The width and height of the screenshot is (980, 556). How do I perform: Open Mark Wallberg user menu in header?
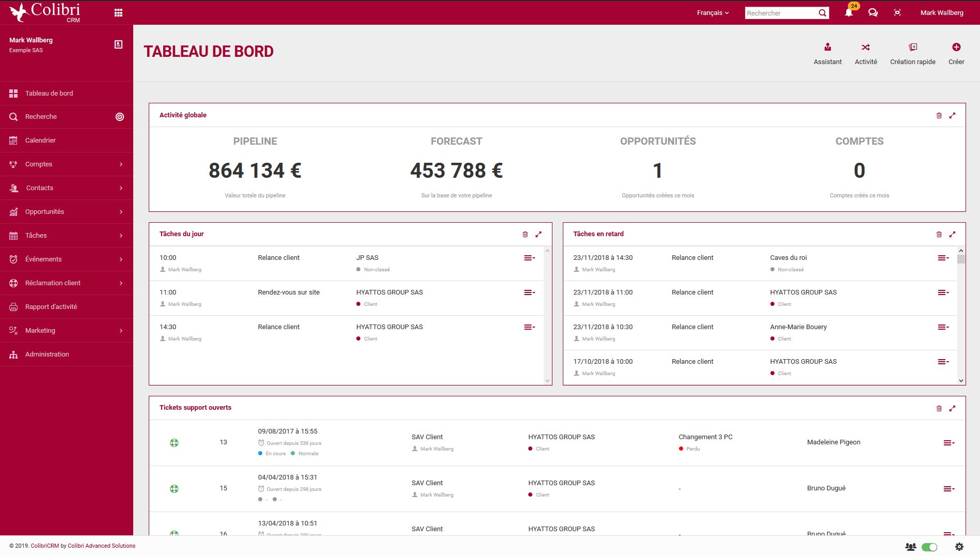(942, 13)
